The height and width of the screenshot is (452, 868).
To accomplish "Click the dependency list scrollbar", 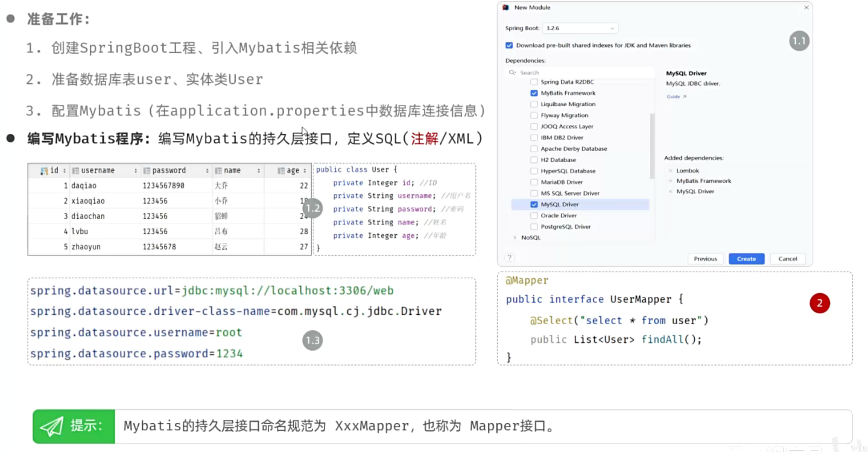I will tap(652, 146).
